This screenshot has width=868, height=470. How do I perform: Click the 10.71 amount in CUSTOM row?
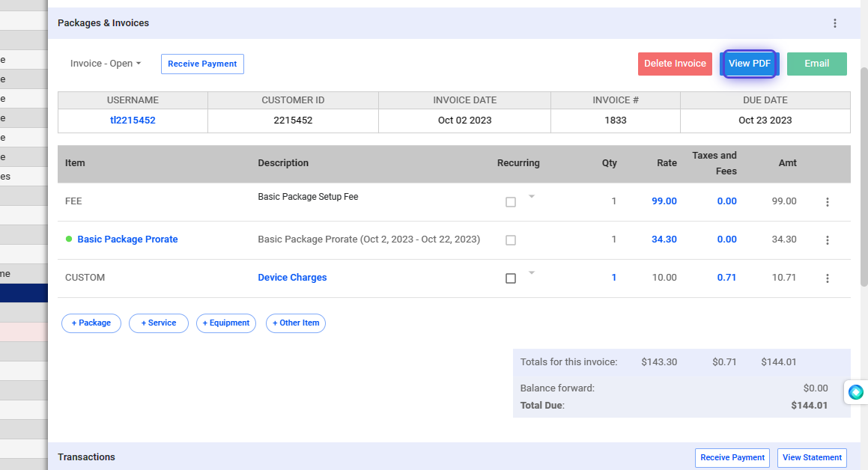pyautogui.click(x=784, y=278)
